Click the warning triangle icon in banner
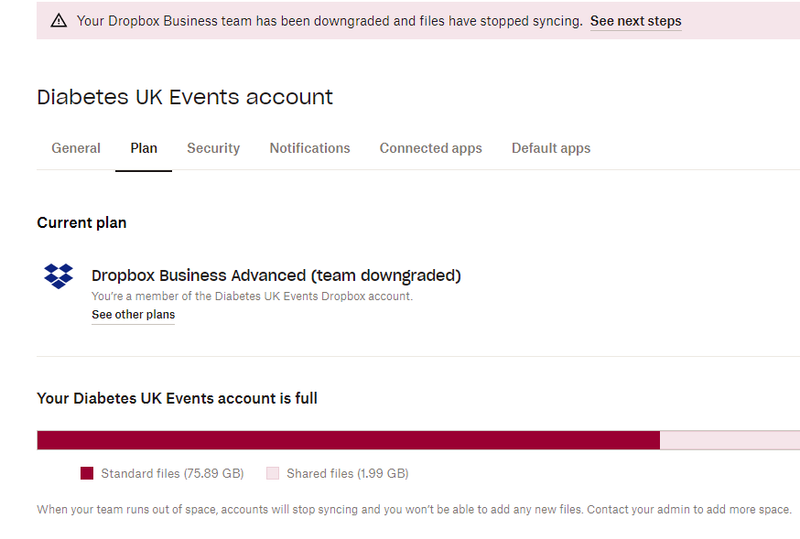This screenshot has height=539, width=800. (x=59, y=21)
